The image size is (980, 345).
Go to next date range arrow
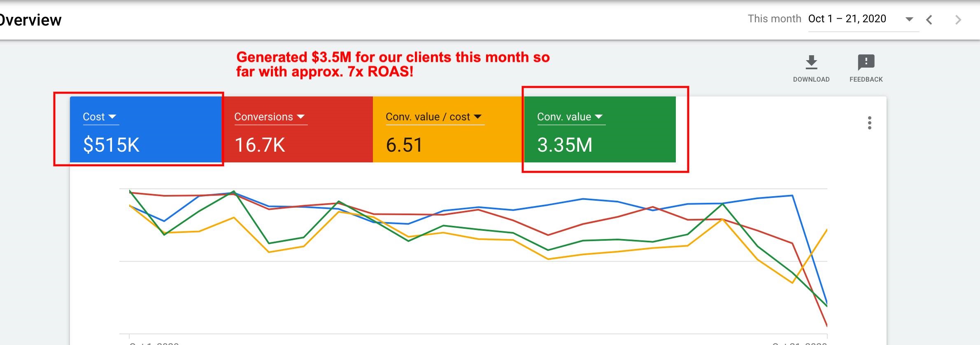[958, 20]
